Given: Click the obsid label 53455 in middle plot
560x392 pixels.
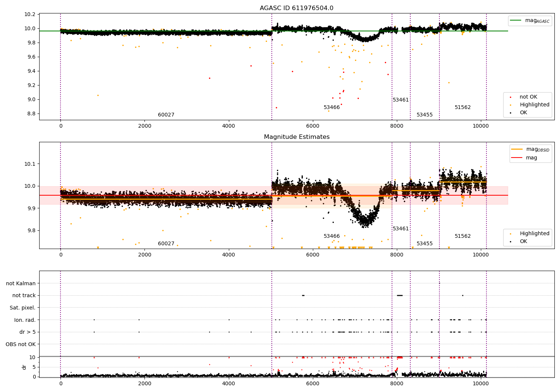Looking at the screenshot, I should 425,244.
